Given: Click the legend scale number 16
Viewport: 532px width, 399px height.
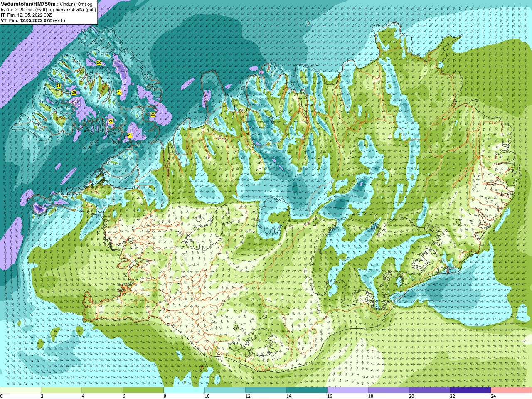Looking at the screenshot, I should (330, 396).
